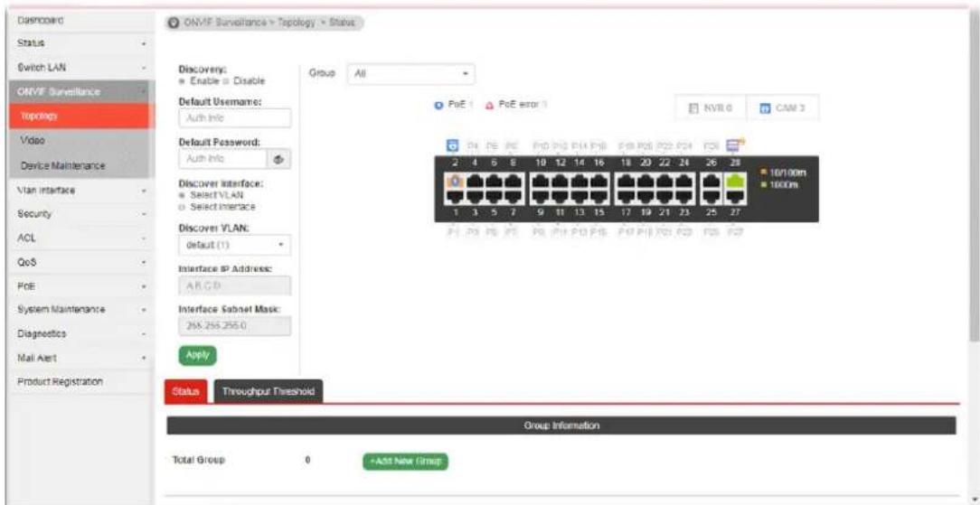Click the CAM 3 filter button
This screenshot has width=980, height=505.
point(783,108)
